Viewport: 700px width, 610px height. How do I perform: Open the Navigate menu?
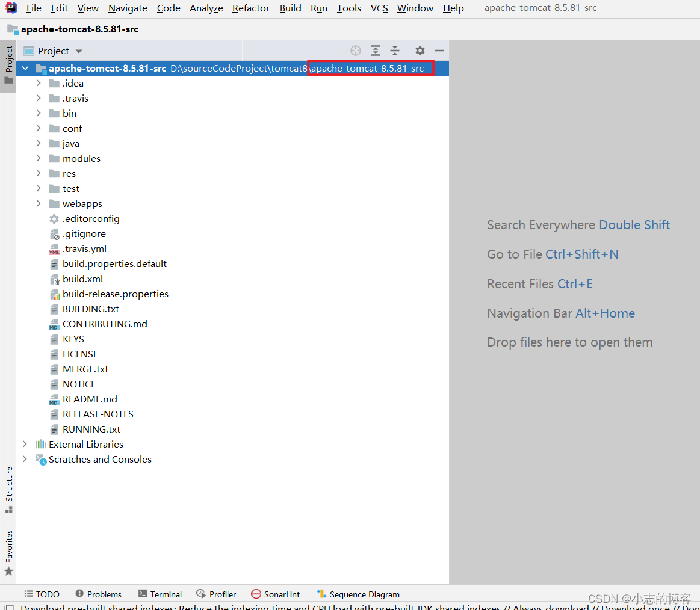point(128,8)
